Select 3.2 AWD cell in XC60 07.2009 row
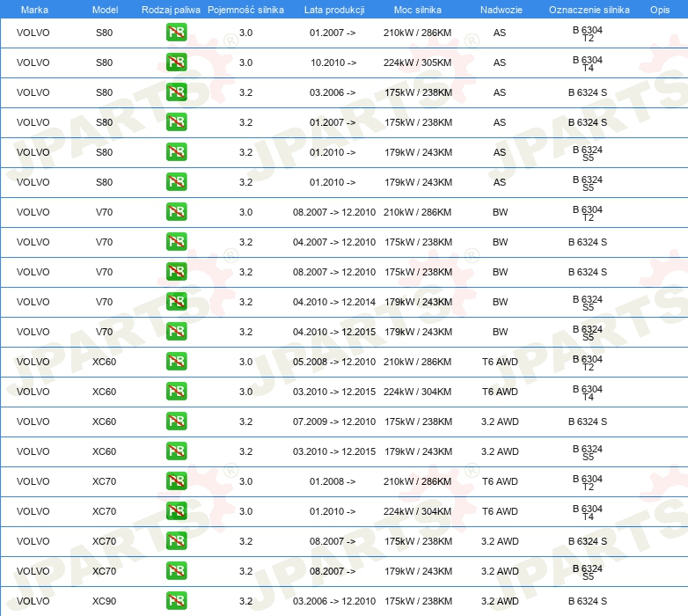688x616 pixels. coord(500,422)
